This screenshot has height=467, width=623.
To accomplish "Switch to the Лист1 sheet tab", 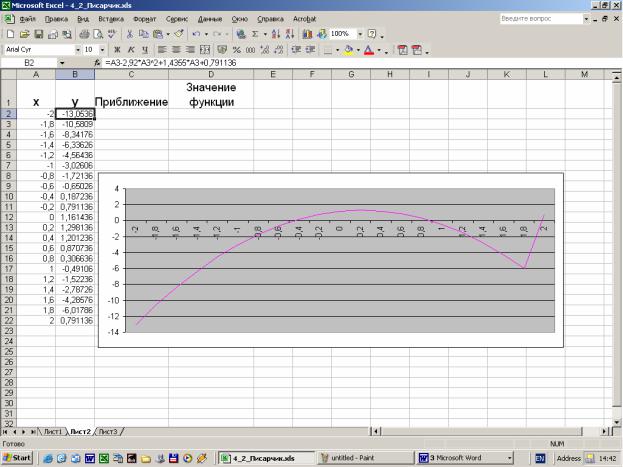I will (51, 430).
